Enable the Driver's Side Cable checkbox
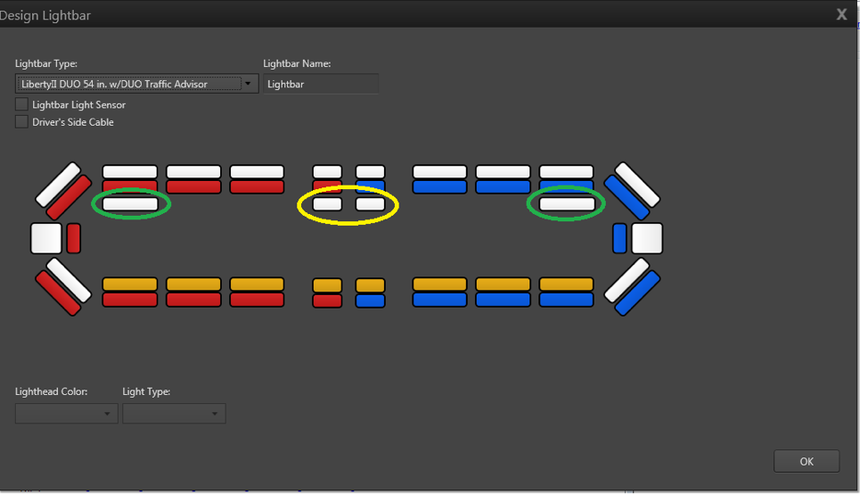Image resolution: width=868 pixels, height=494 pixels. pos(21,122)
